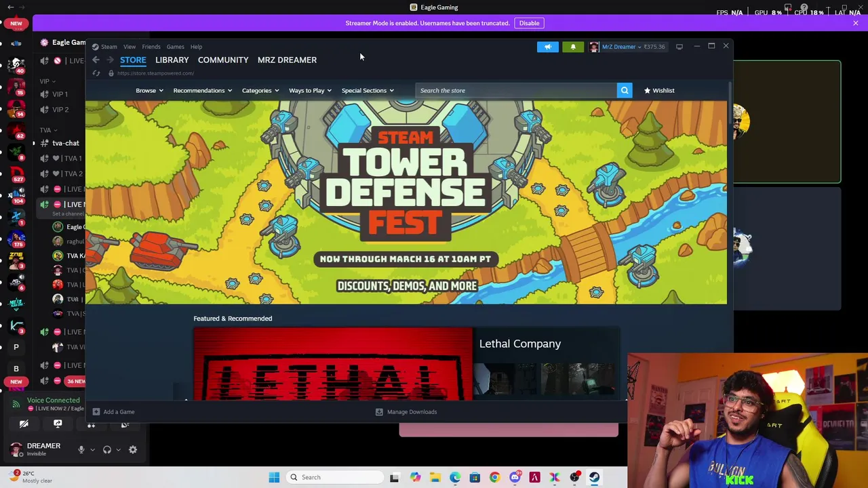Open Help menu in Steam
Screen dimensions: 868x488
196,47
